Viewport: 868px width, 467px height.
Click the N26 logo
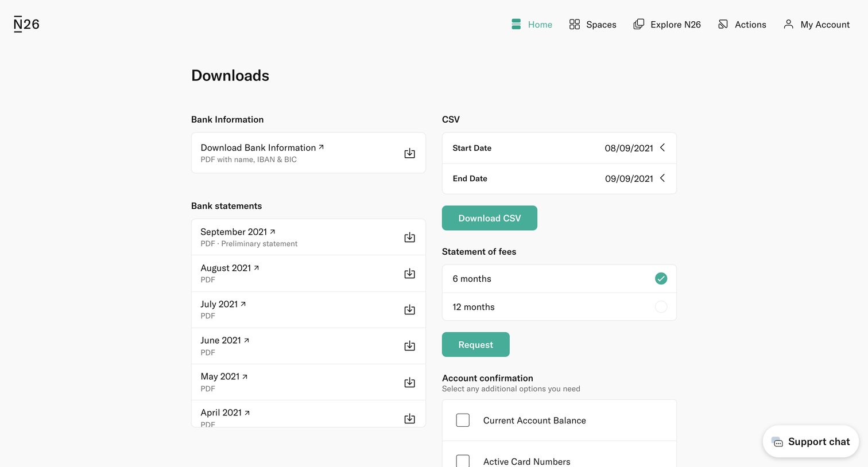[26, 24]
